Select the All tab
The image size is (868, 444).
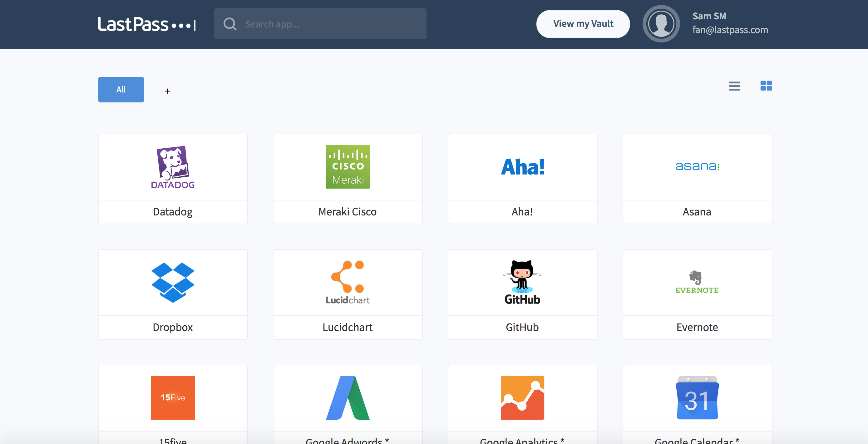[121, 90]
